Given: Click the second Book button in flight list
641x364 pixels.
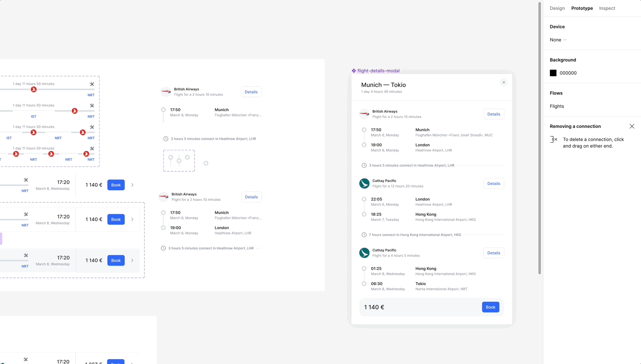Looking at the screenshot, I should click(116, 219).
